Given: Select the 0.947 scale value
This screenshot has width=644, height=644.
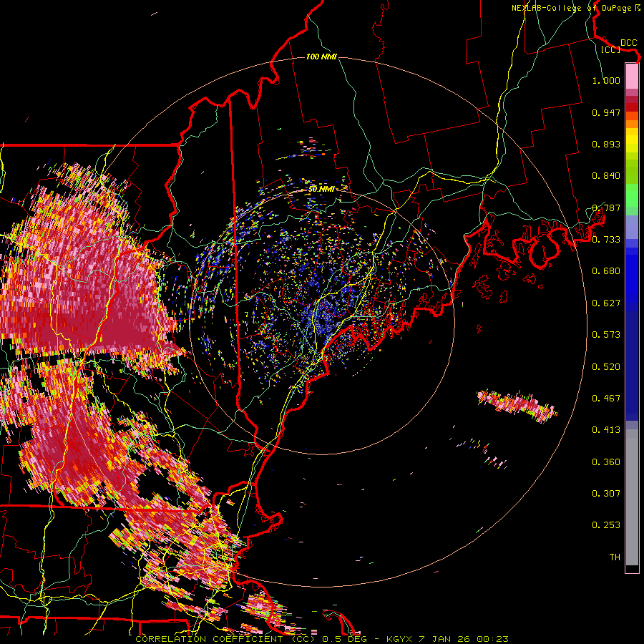Looking at the screenshot, I should pos(606,112).
